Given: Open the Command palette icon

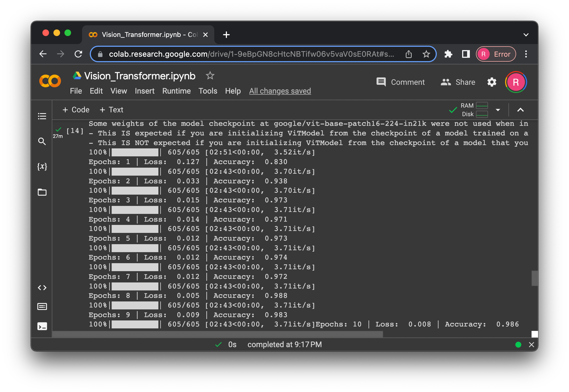Looking at the screenshot, I should pyautogui.click(x=42, y=306).
